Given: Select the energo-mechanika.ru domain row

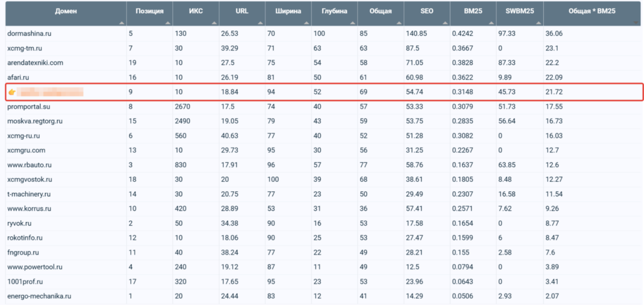Looking at the screenshot, I should pos(39,296).
